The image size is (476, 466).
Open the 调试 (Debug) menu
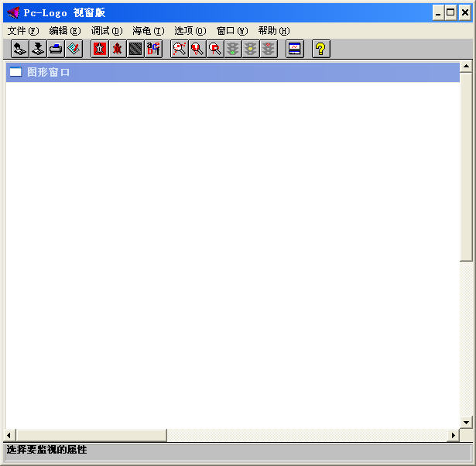[x=106, y=31]
